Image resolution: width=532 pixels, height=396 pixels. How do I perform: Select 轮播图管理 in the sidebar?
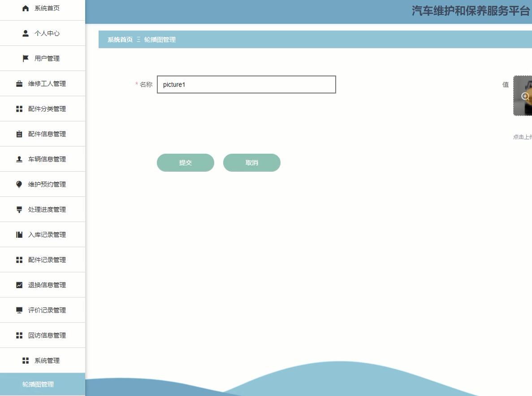click(37, 384)
